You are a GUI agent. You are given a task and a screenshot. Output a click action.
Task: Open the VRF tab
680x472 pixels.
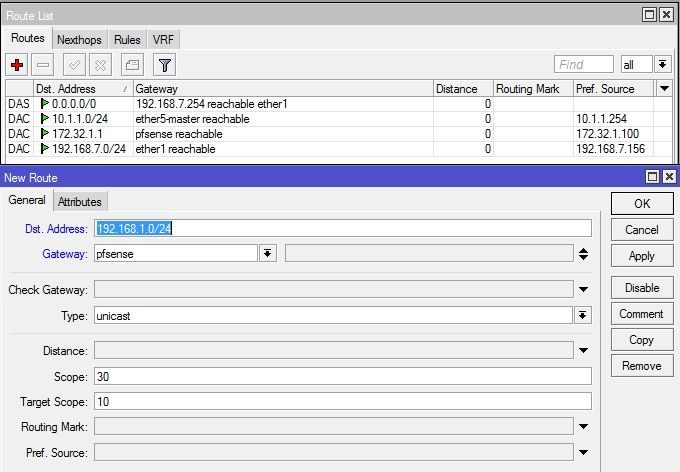(163, 40)
